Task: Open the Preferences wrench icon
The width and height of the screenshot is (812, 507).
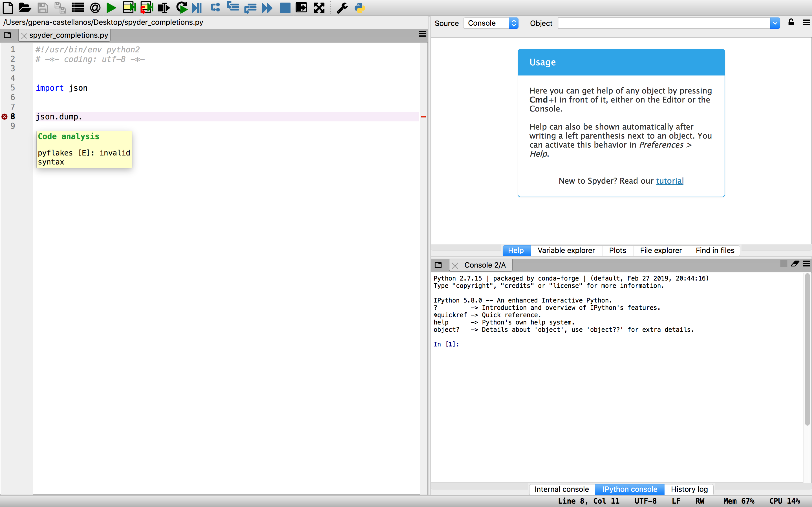Action: point(342,7)
